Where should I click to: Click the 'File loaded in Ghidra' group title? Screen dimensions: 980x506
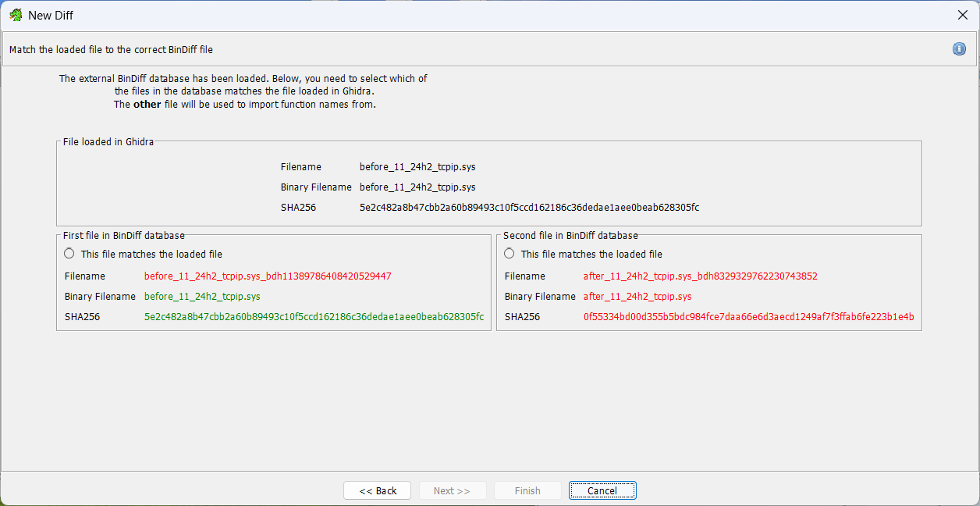tap(108, 142)
